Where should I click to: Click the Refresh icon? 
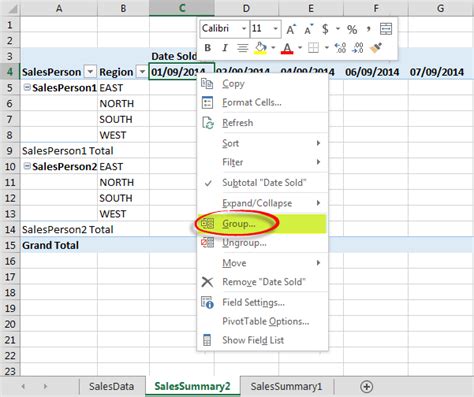pos(208,123)
